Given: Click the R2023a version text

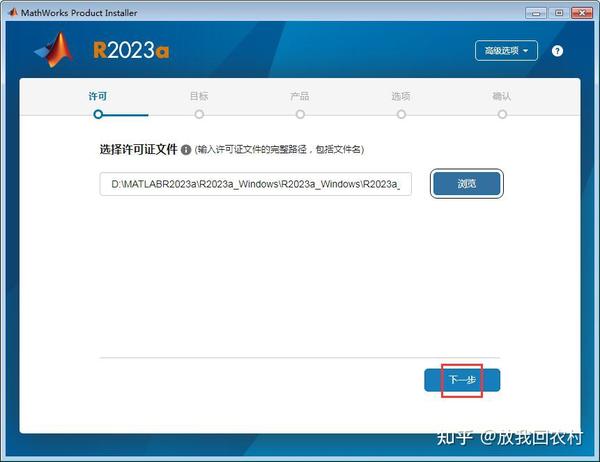Looking at the screenshot, I should (131, 51).
